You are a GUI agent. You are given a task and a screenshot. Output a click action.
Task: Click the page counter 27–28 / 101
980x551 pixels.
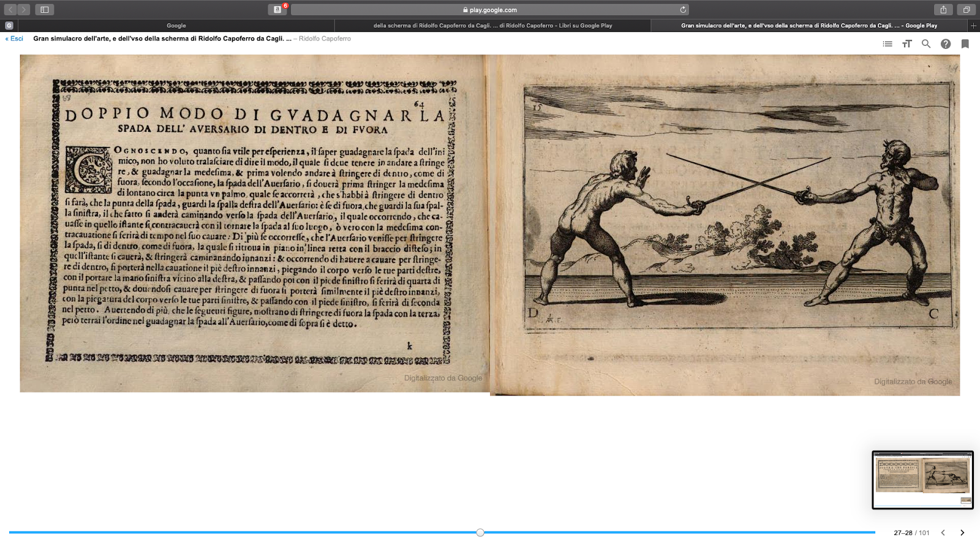911,533
